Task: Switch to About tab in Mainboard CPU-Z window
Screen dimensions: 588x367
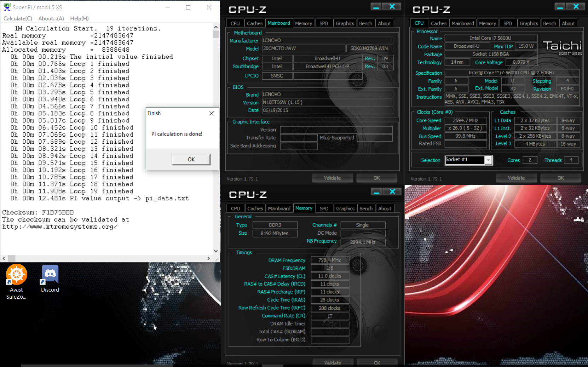Action: 385,23
